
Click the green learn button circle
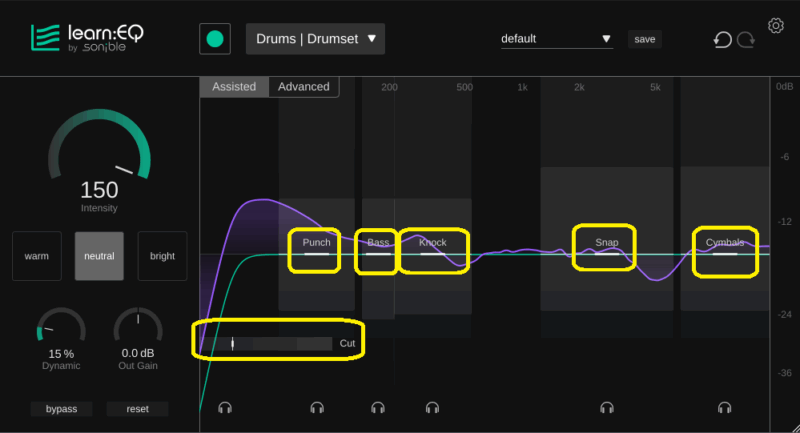coord(214,39)
